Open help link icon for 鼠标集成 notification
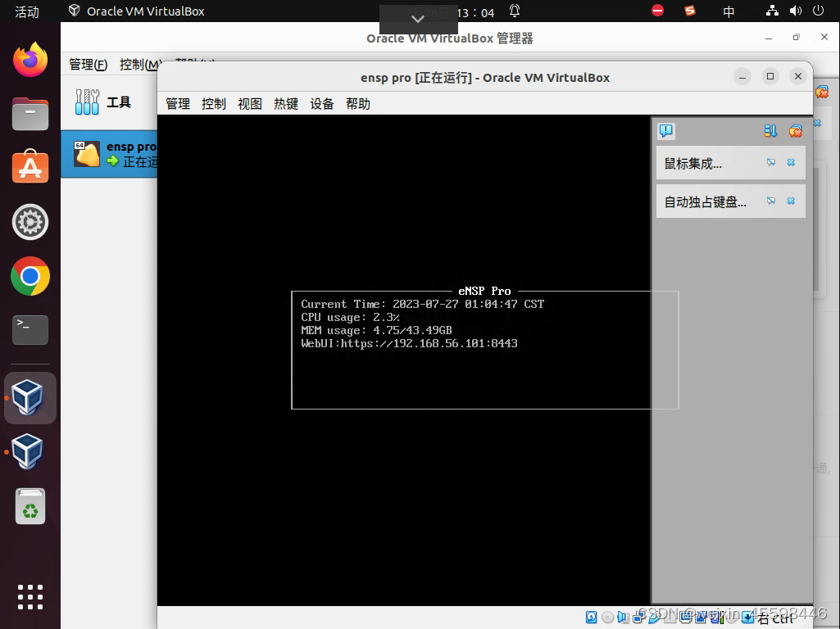 pos(771,162)
